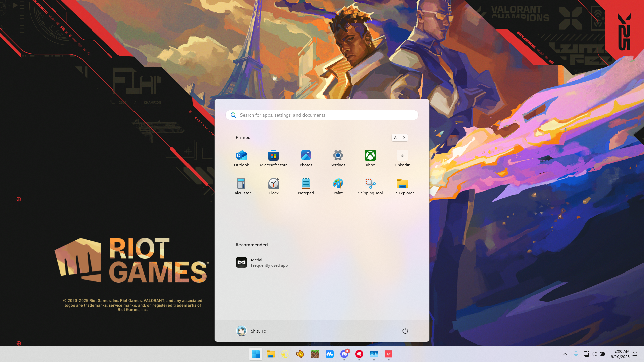Open Notepad from the Start menu

pyautogui.click(x=306, y=186)
